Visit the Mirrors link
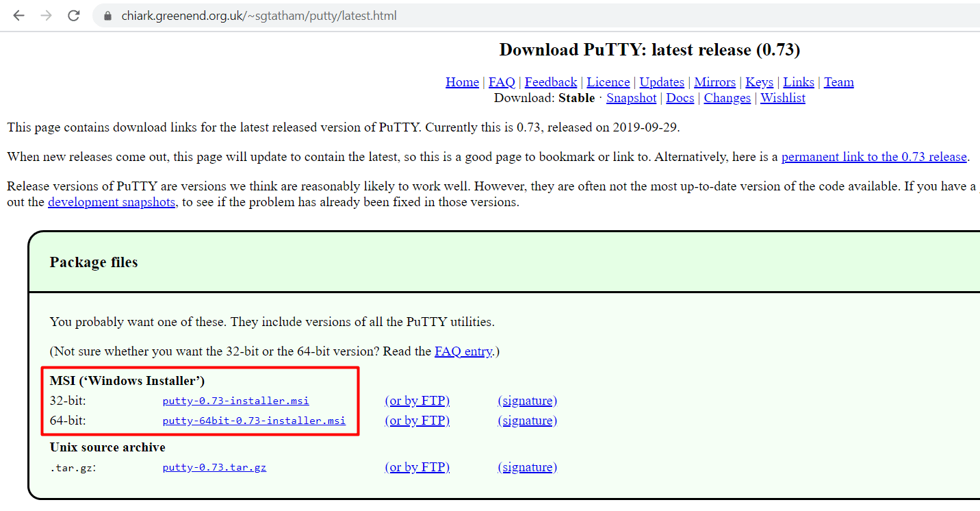Image resolution: width=980 pixels, height=511 pixels. pyautogui.click(x=714, y=82)
